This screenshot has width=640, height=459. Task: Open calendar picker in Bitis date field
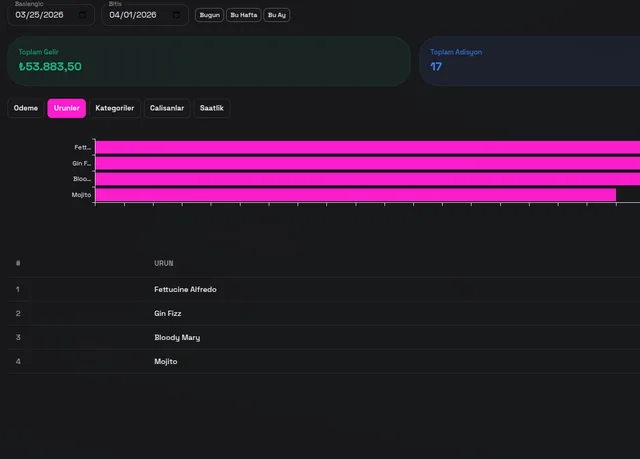(176, 15)
